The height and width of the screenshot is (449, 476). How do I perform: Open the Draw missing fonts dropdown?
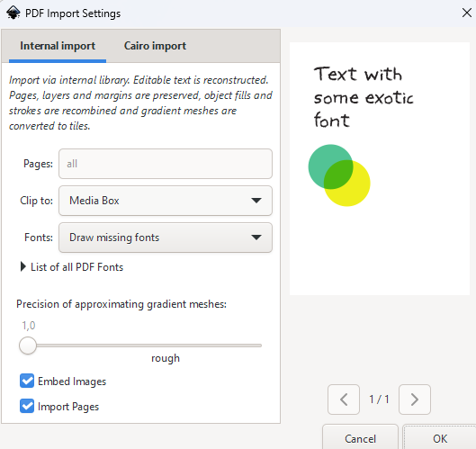click(166, 238)
